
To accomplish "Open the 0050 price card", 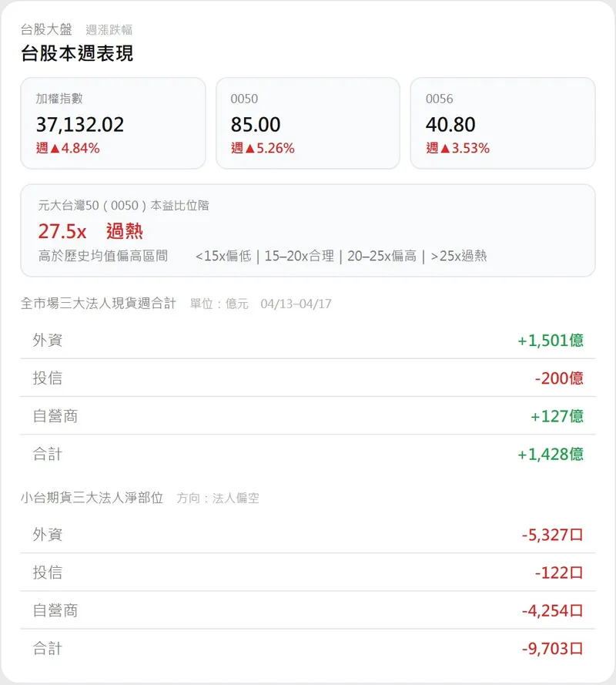I will (x=308, y=123).
